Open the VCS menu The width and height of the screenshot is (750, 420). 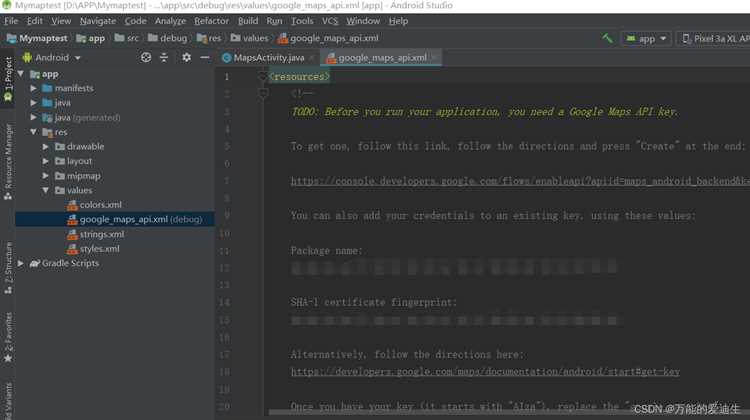(330, 21)
